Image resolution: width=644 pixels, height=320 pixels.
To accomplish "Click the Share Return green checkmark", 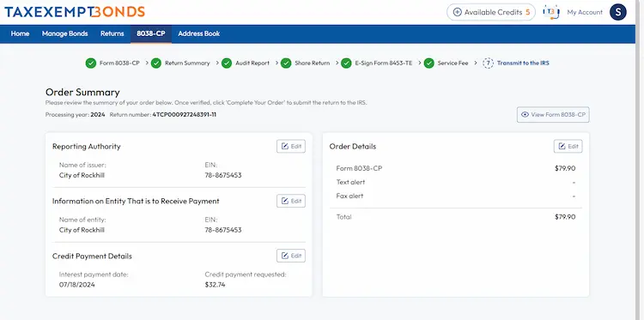I will pos(286,63).
